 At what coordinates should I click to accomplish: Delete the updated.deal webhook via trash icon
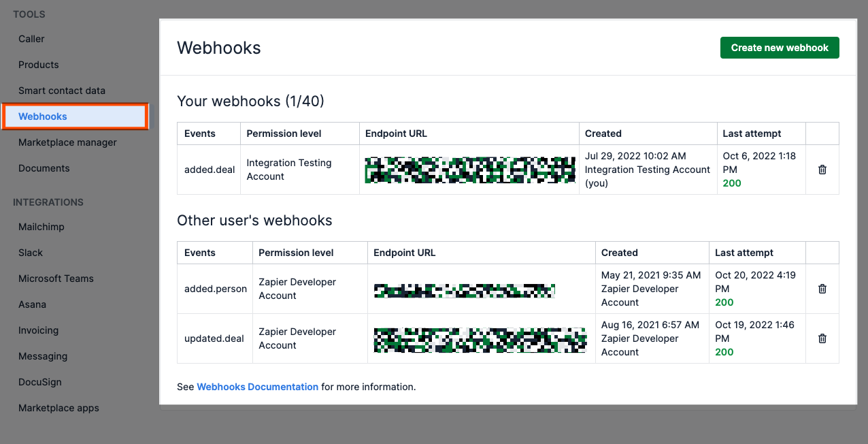[x=822, y=338]
